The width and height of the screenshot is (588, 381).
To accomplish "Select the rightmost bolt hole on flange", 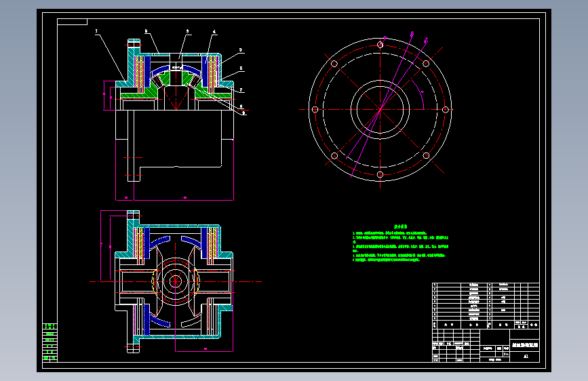I will (x=445, y=110).
